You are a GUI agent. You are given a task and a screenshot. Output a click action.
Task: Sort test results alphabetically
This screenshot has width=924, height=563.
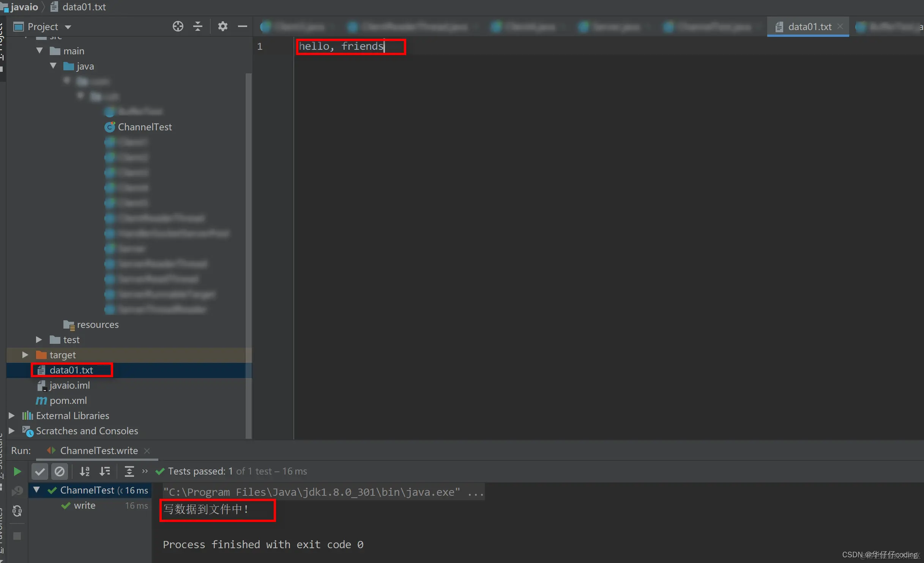[84, 471]
